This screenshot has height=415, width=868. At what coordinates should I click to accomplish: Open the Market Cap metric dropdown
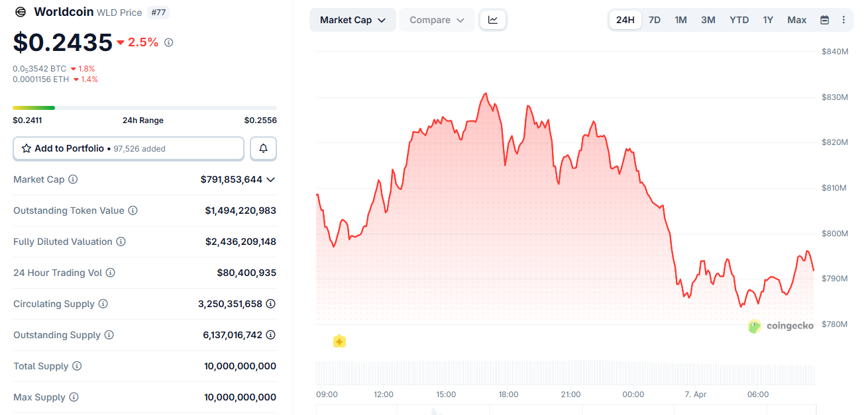tap(353, 20)
